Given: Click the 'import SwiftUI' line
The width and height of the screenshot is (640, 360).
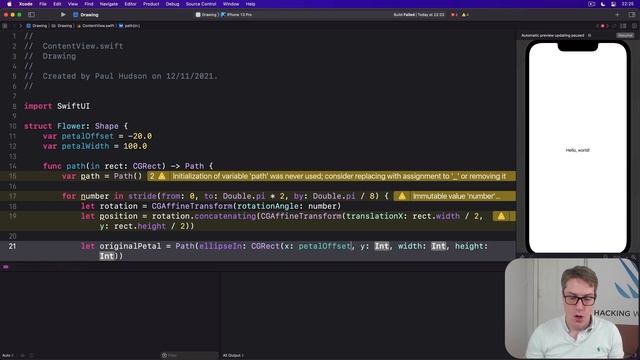Looking at the screenshot, I should click(57, 106).
